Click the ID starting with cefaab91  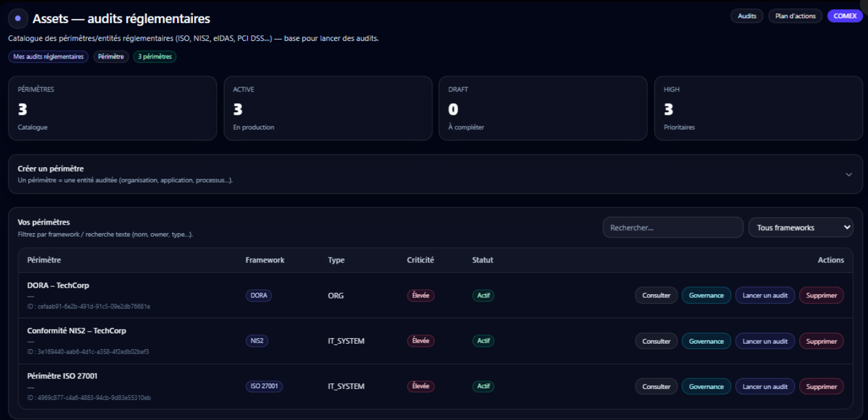(x=89, y=306)
